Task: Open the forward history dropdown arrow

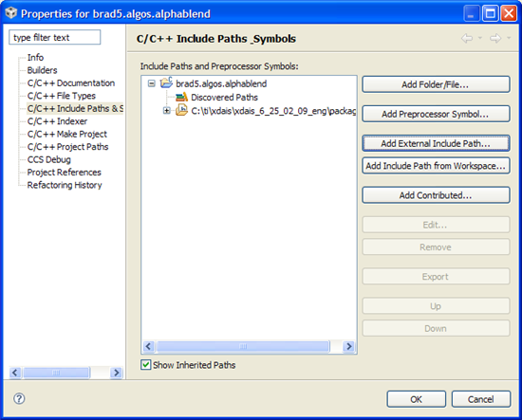Action: pos(509,38)
